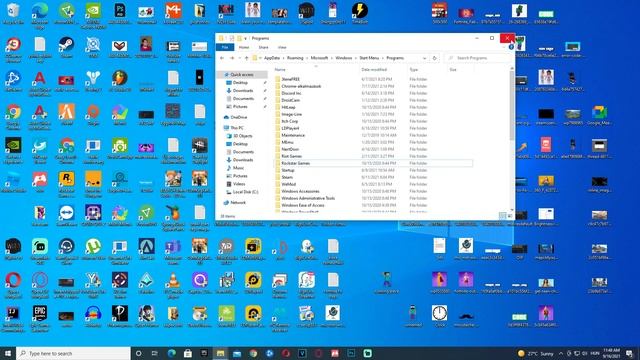The height and width of the screenshot is (360, 640).
Task: Click the Search Programs field
Action: tap(478, 58)
